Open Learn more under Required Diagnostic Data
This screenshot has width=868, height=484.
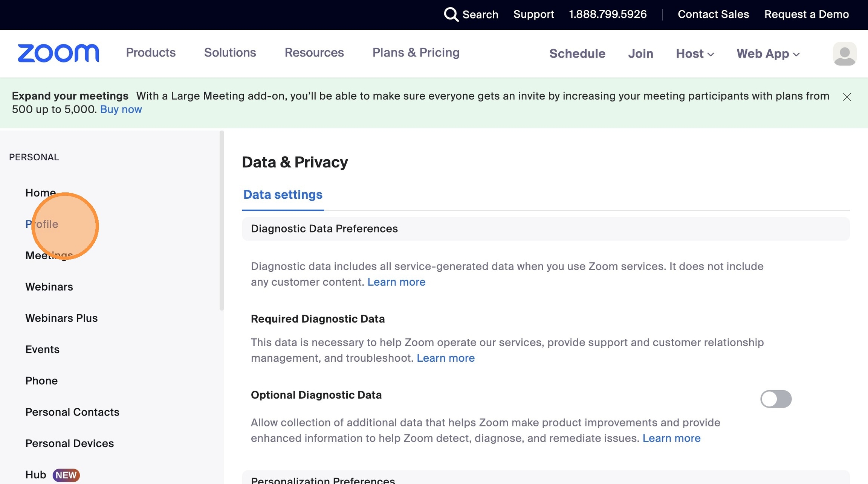(x=445, y=358)
